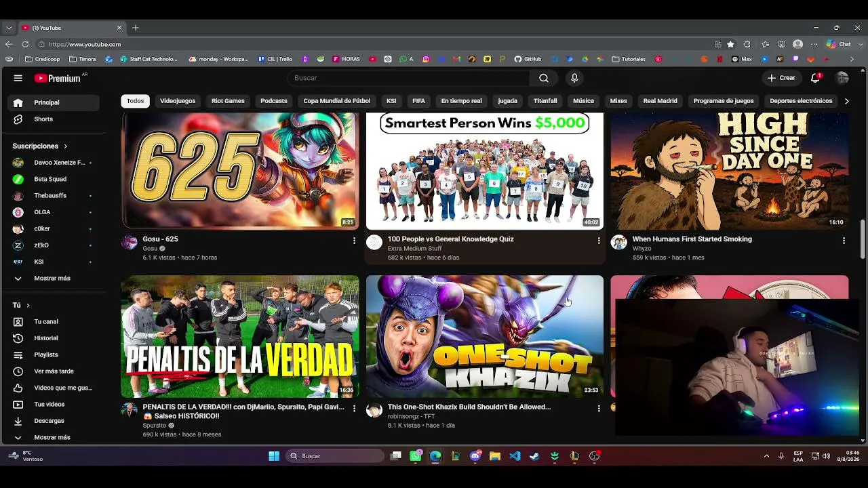
Task: Click the page vertical scrollbar thumb
Action: (x=863, y=239)
